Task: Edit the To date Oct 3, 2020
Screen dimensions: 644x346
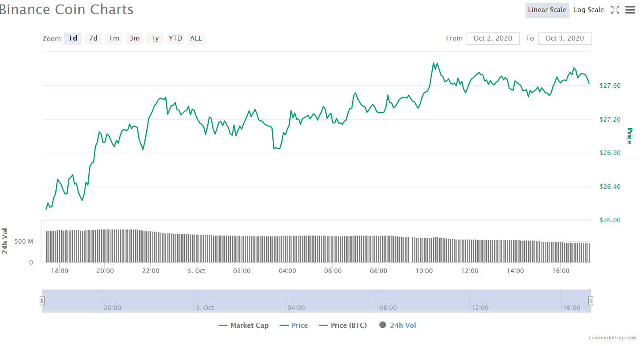Action: 565,38
